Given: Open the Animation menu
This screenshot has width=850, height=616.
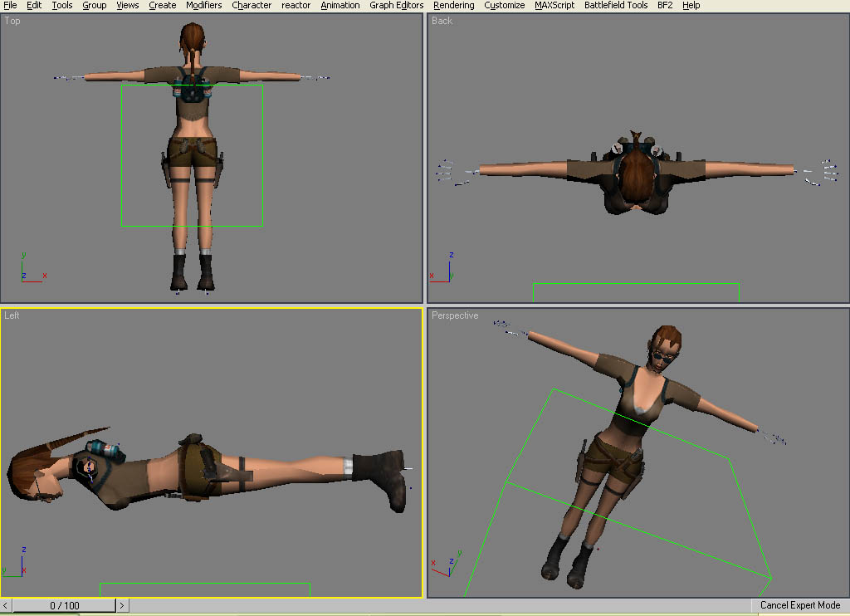Looking at the screenshot, I should pyautogui.click(x=340, y=6).
